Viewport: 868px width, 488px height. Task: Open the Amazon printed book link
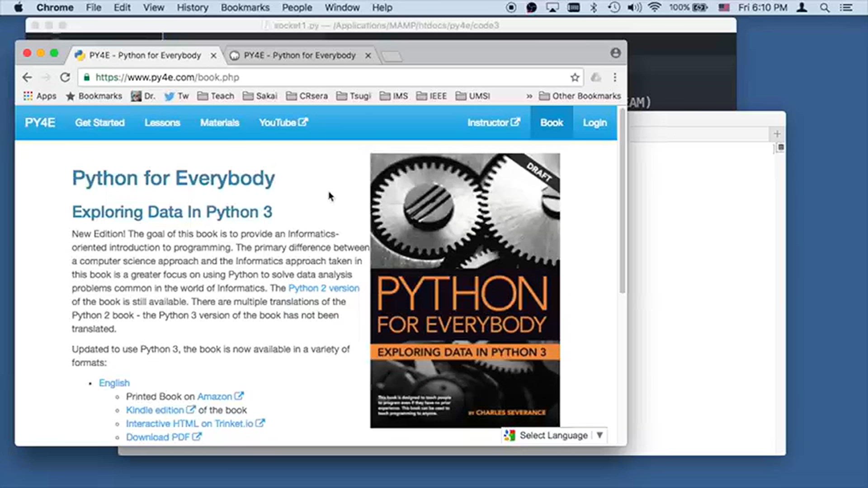point(220,397)
